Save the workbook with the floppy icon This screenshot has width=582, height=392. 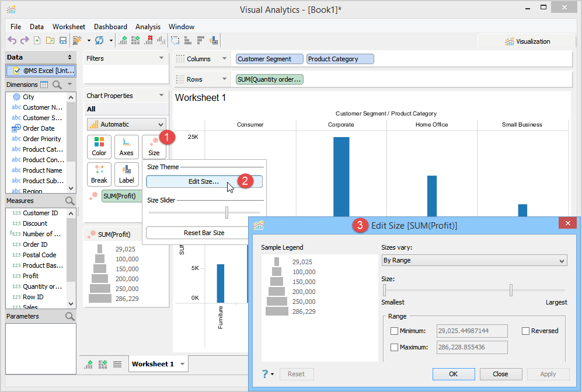(62, 40)
